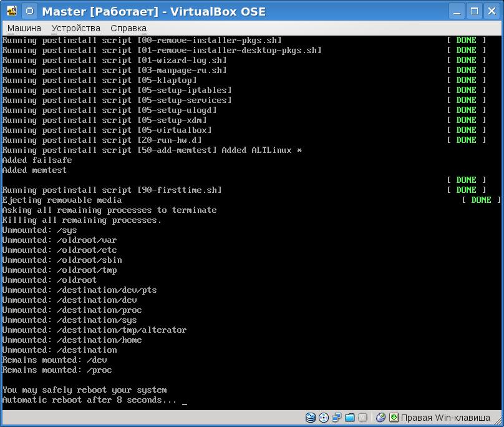504x427 pixels.
Task: Maximize the VirtualBox window
Action: [x=474, y=11]
